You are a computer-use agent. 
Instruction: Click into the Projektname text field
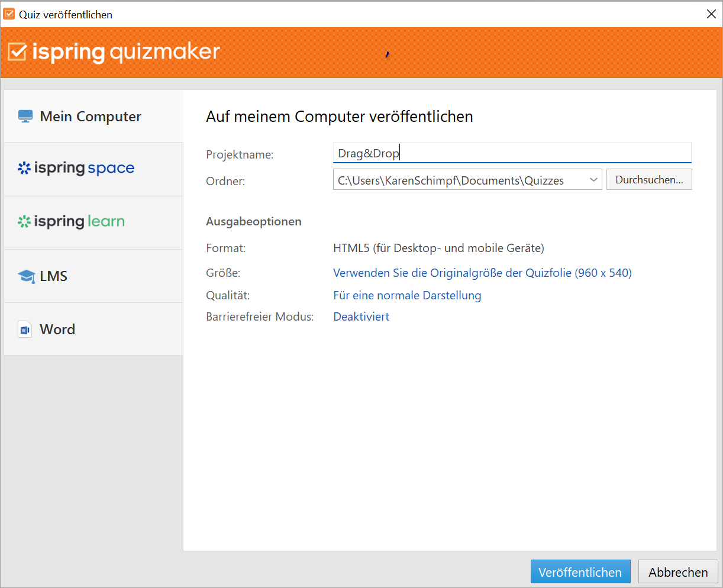click(x=512, y=153)
